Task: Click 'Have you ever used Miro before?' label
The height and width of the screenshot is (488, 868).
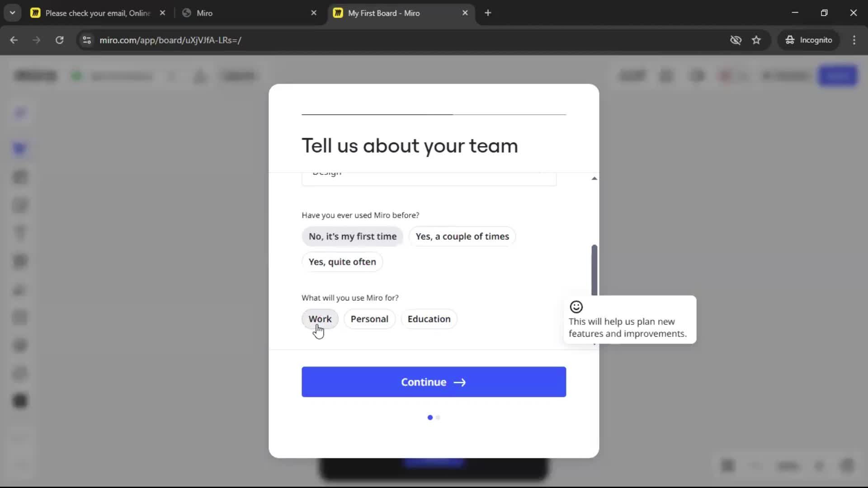Action: tap(360, 216)
